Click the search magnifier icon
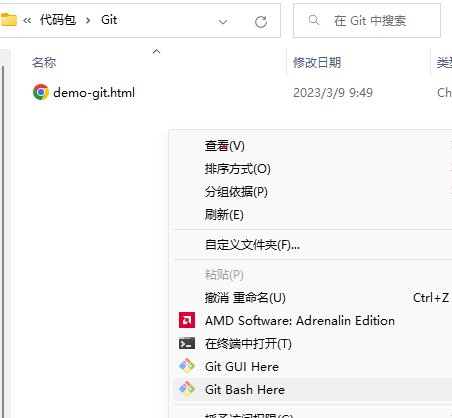This screenshot has height=418, width=452. click(314, 20)
